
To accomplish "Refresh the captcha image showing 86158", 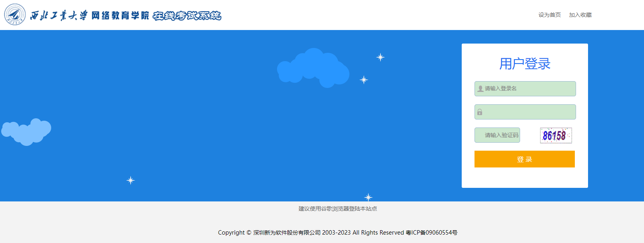I will [x=556, y=135].
